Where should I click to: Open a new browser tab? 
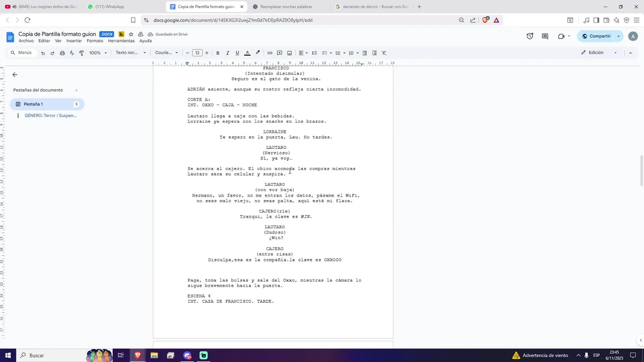click(x=419, y=7)
